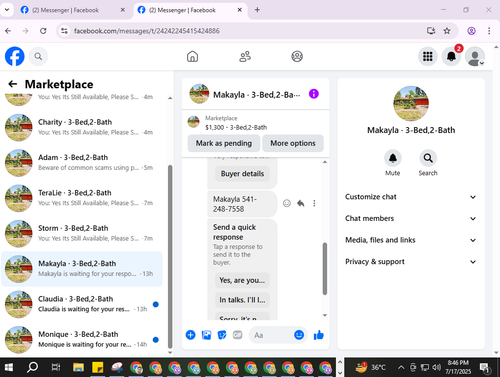Screen dimensions: 500x377
Task: Focus the browser address bar
Action: [x=247, y=31]
